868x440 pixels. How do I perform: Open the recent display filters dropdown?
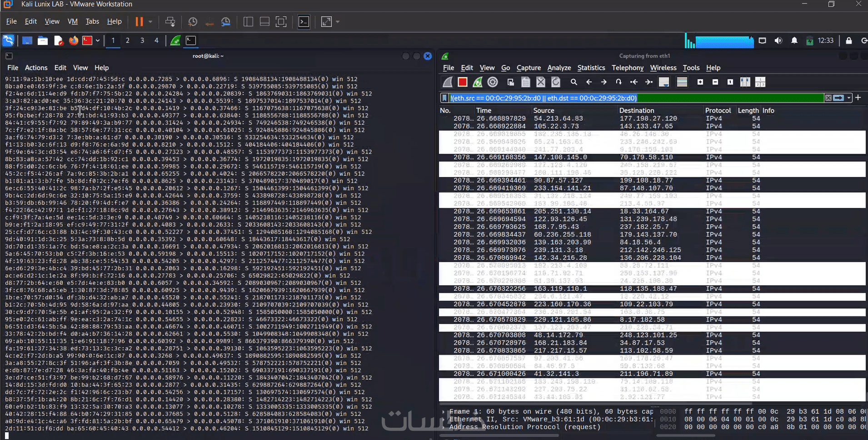click(849, 98)
